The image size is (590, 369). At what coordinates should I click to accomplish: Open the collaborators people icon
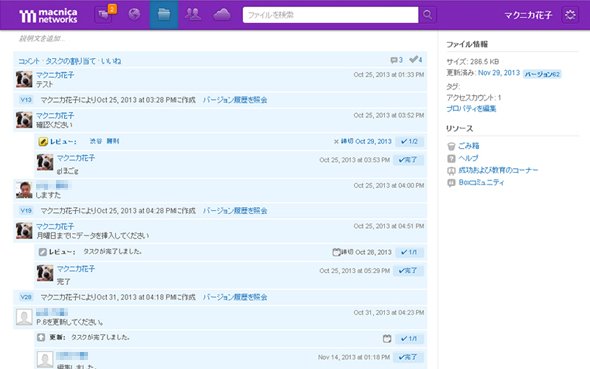click(x=193, y=14)
